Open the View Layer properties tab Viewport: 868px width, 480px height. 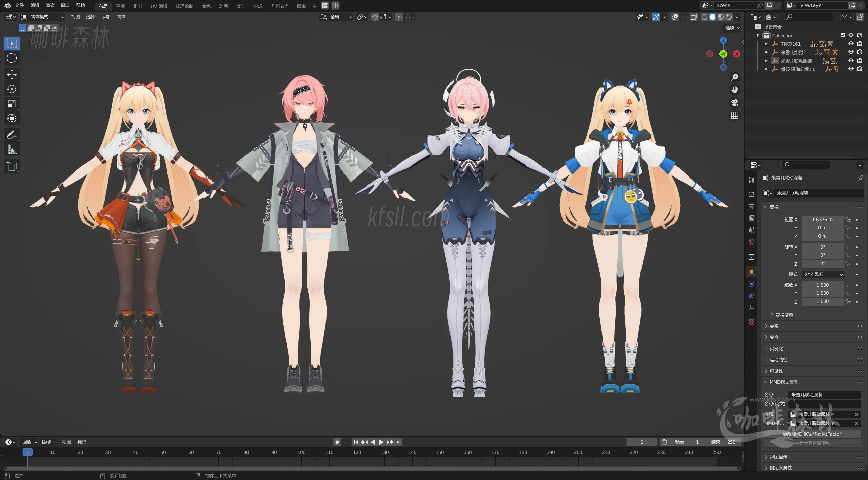752,218
